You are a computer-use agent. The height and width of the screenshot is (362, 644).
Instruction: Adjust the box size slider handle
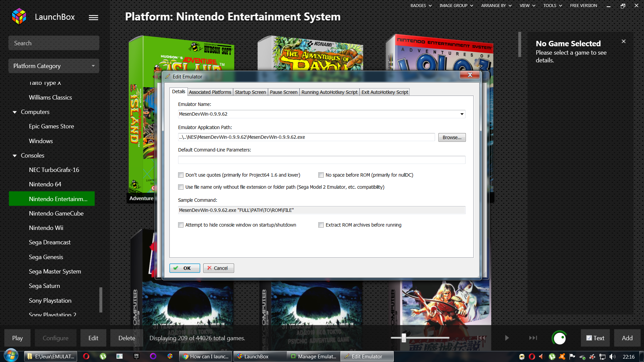(x=404, y=338)
